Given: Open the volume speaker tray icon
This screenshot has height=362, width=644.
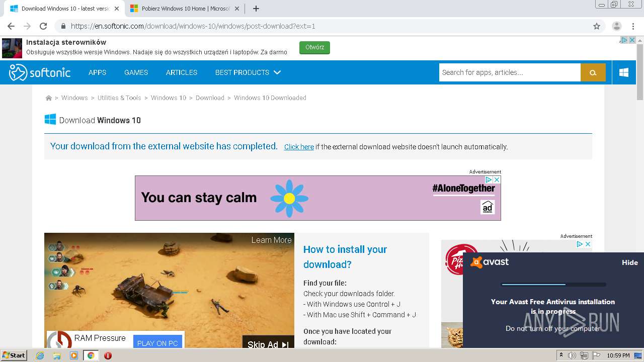Looking at the screenshot, I should [x=572, y=355].
